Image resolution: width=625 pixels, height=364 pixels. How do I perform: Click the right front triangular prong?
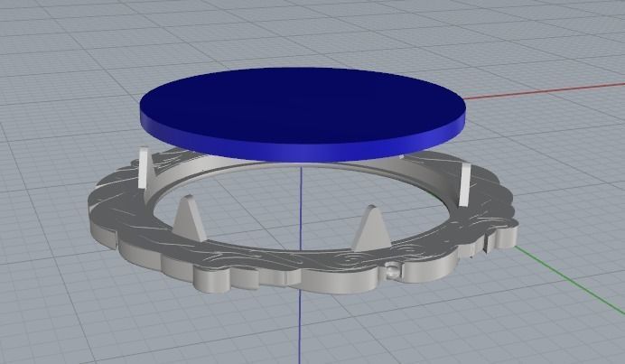[372, 229]
